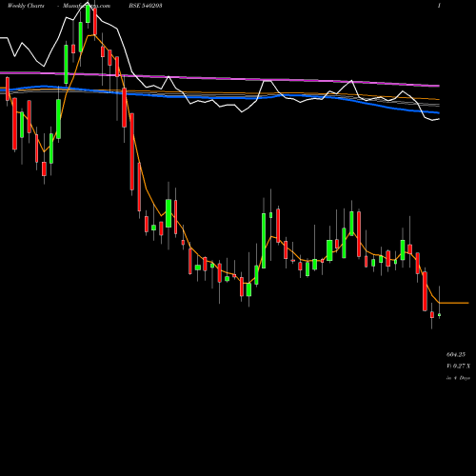Click the "Munafasutra.com" site label

87,6
